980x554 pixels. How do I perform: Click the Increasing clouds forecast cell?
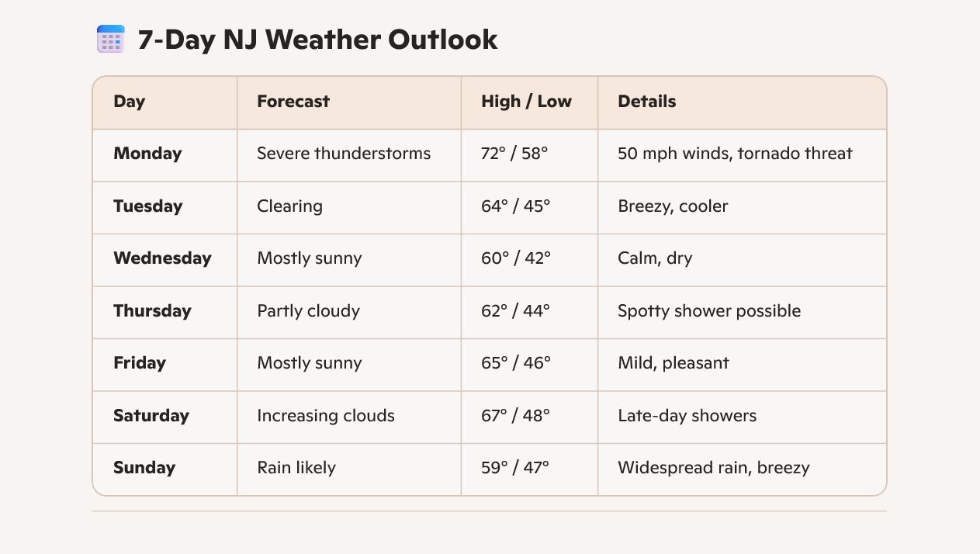click(326, 416)
